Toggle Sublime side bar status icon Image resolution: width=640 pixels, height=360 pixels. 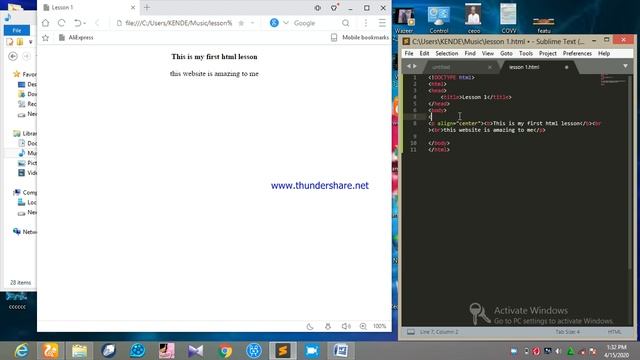point(411,332)
